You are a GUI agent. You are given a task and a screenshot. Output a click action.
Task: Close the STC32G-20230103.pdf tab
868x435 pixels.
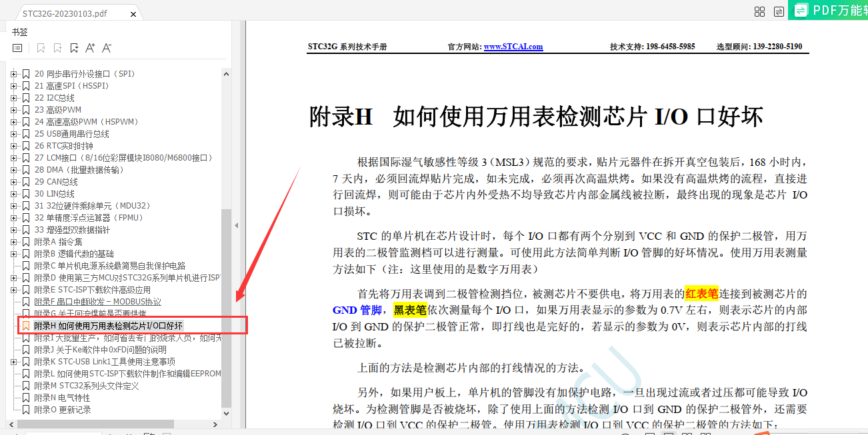pyautogui.click(x=133, y=13)
